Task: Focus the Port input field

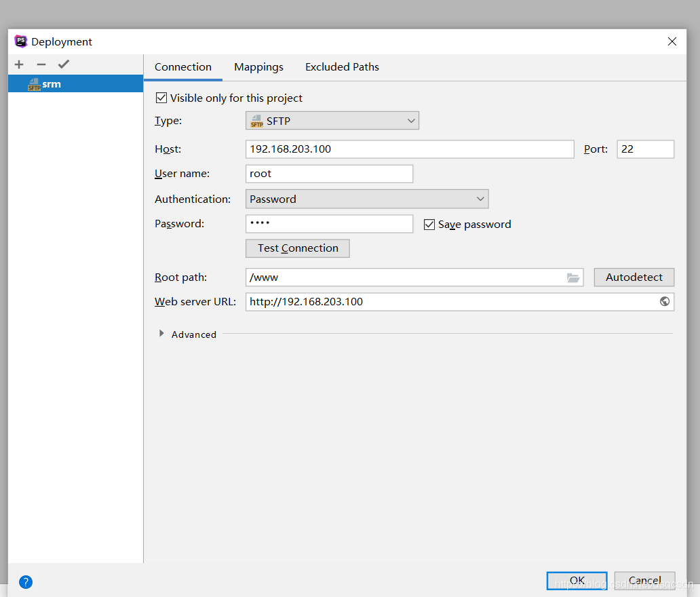Action: pos(645,149)
